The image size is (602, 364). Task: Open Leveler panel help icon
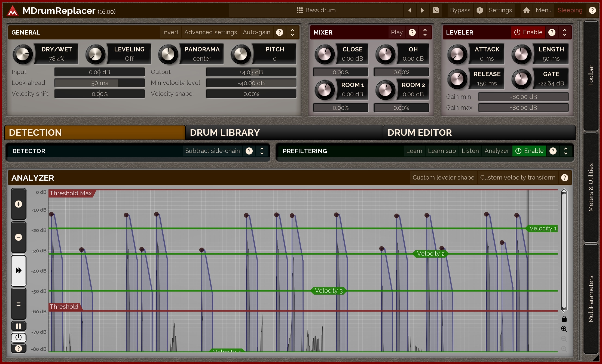[552, 32]
